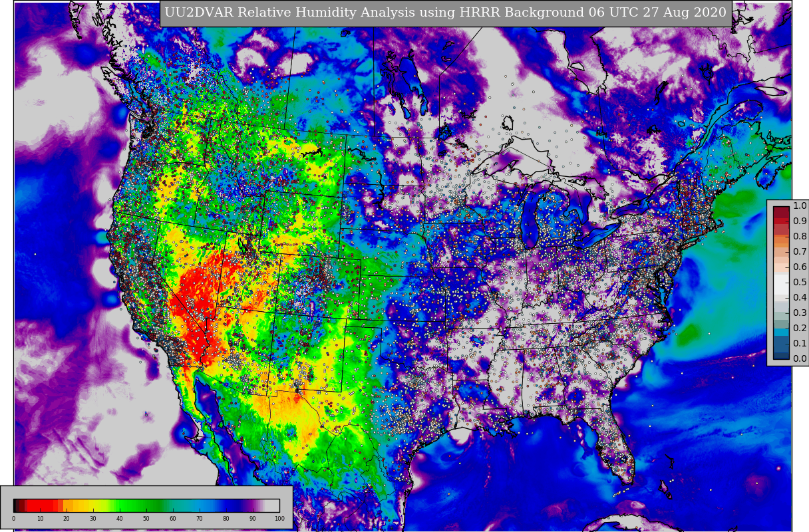The image size is (809, 532).
Task: Pick the navy bottom swatch of vertical colorbar
Action: coord(781,355)
